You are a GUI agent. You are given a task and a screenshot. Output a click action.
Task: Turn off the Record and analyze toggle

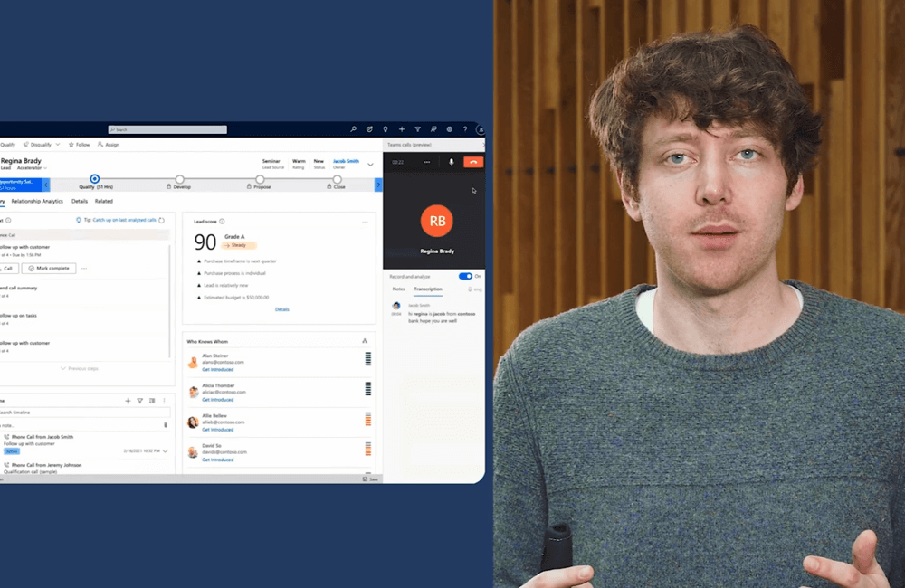(465, 276)
